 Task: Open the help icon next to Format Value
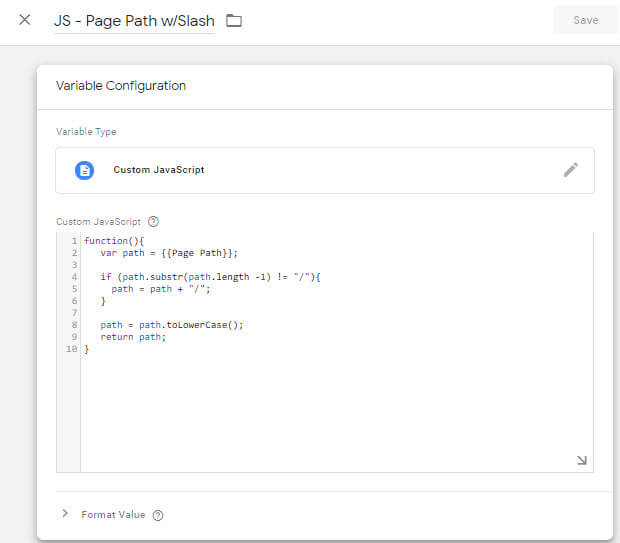pos(158,515)
